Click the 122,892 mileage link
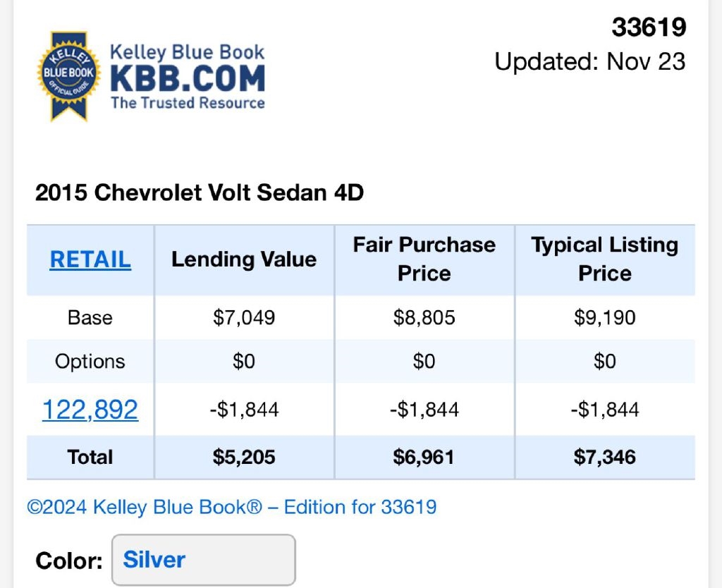The image size is (722, 588). 90,409
